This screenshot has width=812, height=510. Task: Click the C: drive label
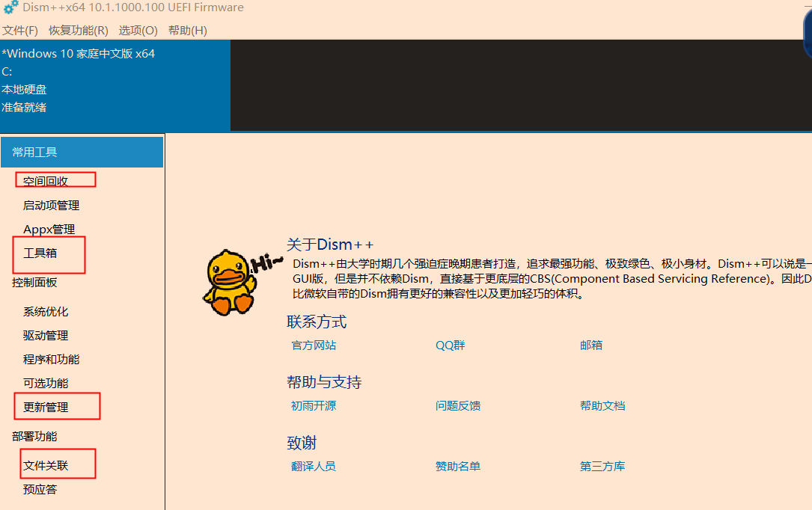pos(7,71)
